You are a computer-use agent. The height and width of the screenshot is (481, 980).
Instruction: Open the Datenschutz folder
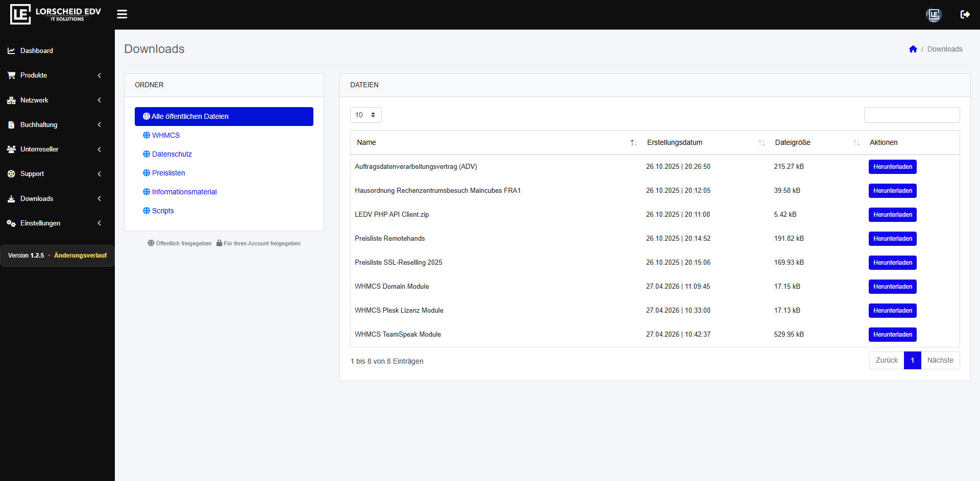pos(172,154)
